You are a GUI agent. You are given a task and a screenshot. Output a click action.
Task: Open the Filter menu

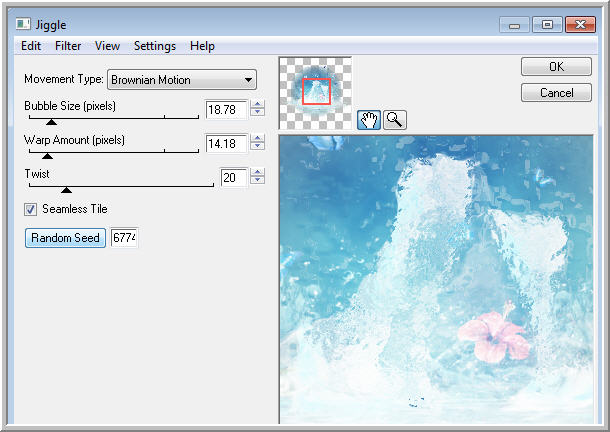68,46
